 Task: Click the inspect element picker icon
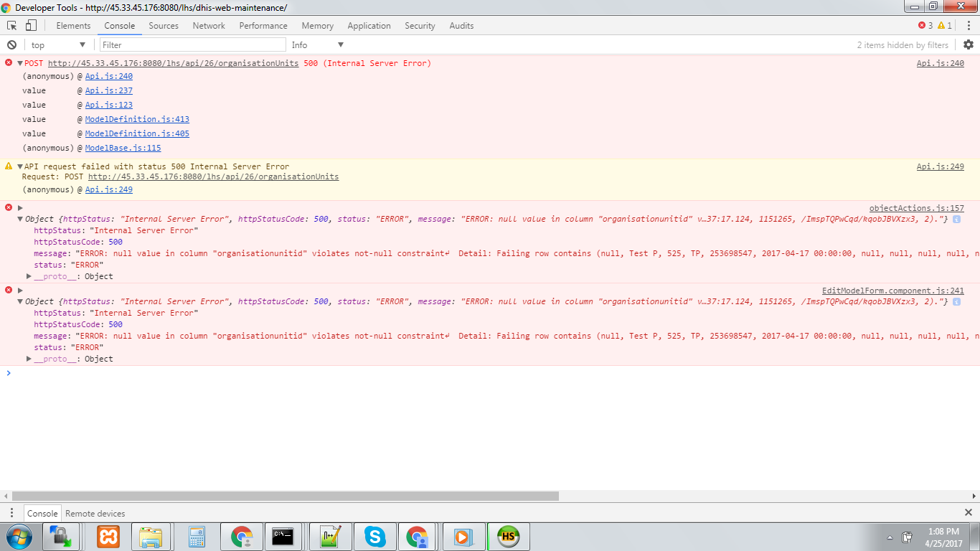tap(12, 25)
